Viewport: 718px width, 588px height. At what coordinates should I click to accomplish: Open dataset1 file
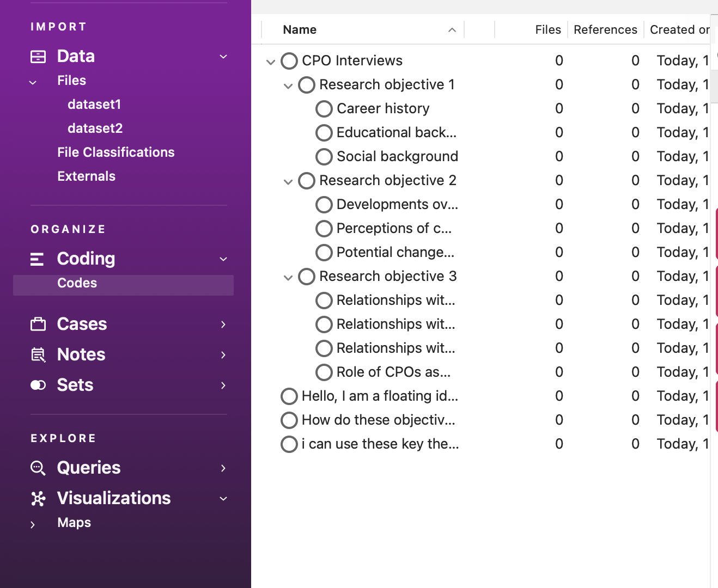[x=94, y=105]
